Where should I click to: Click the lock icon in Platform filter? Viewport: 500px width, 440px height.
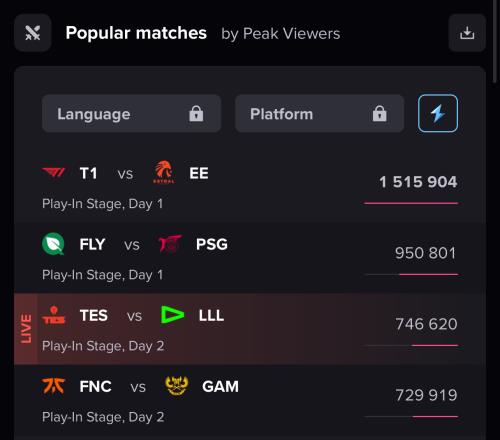(x=380, y=114)
